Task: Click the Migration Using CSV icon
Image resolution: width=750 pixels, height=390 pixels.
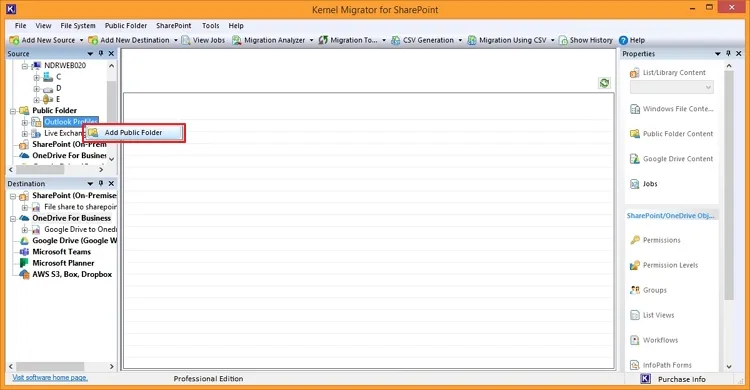Action: (472, 40)
